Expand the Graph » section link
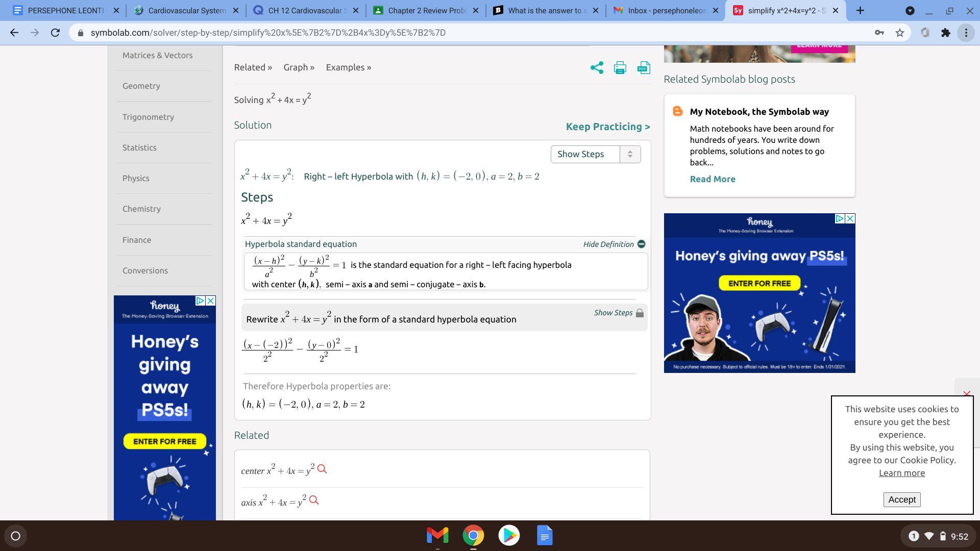 click(299, 67)
